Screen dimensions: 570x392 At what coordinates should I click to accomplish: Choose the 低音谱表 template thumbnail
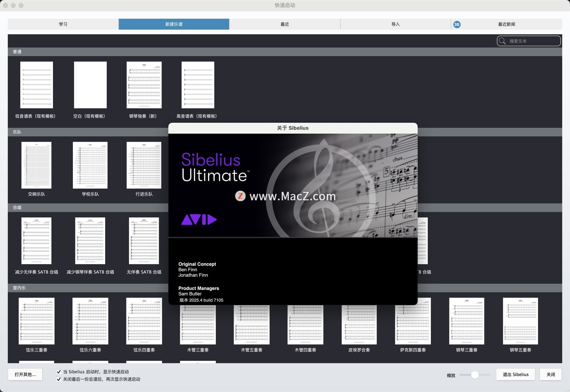point(37,85)
